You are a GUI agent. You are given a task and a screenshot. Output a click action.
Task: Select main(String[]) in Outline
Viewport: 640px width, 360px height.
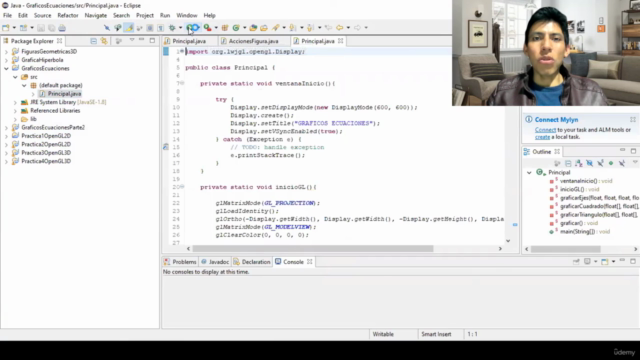pos(584,231)
